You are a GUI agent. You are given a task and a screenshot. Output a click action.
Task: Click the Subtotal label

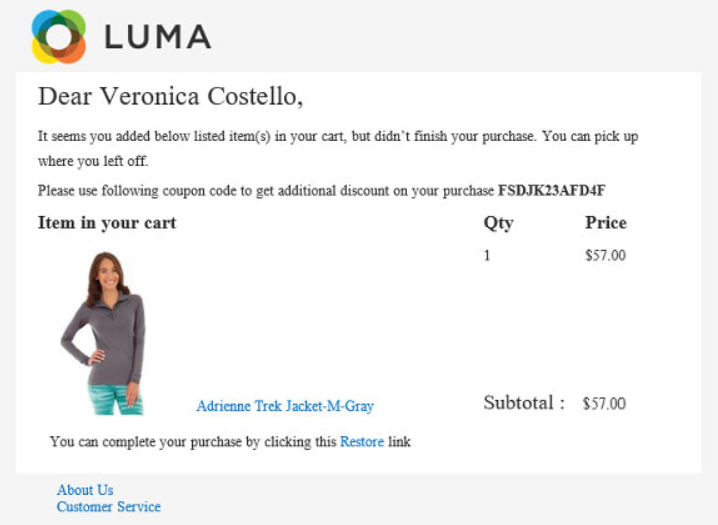coord(524,403)
